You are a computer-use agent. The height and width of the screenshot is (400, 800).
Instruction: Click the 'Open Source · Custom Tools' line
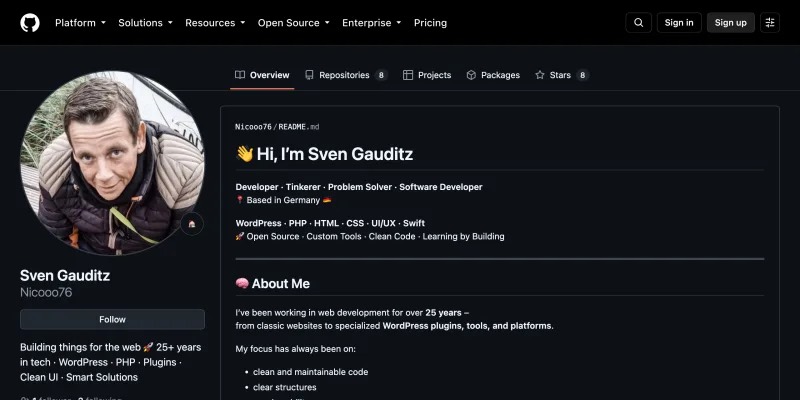370,236
